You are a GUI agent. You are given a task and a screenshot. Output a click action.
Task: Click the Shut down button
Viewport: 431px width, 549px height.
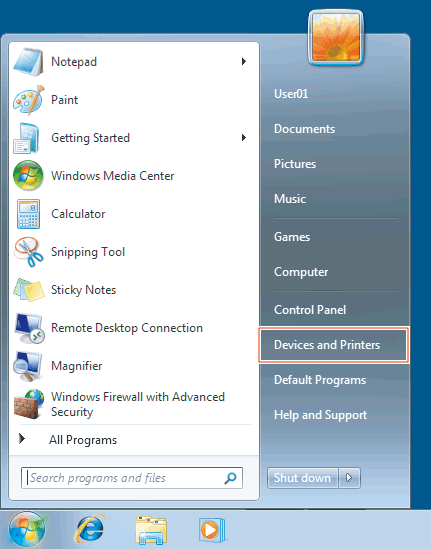pos(303,478)
